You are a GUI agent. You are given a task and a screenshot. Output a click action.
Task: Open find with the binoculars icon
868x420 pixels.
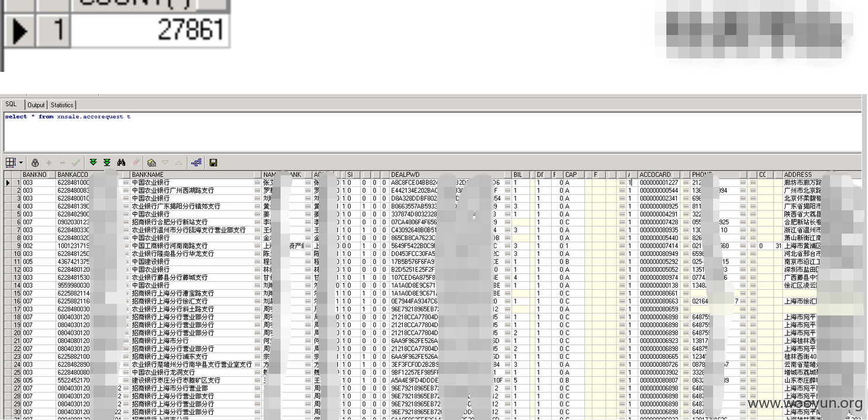click(x=122, y=162)
